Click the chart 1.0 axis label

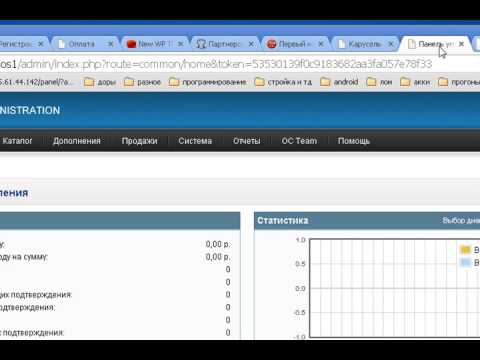(300, 240)
